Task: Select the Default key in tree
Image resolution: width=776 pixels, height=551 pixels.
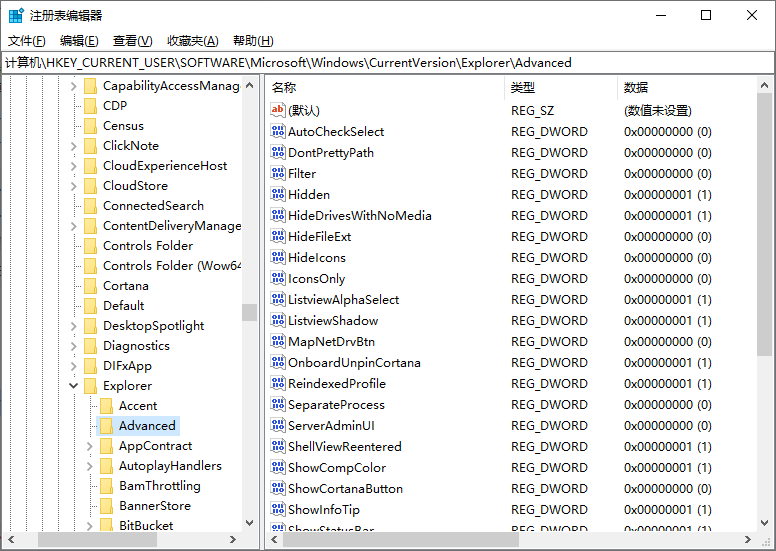Action: 123,305
